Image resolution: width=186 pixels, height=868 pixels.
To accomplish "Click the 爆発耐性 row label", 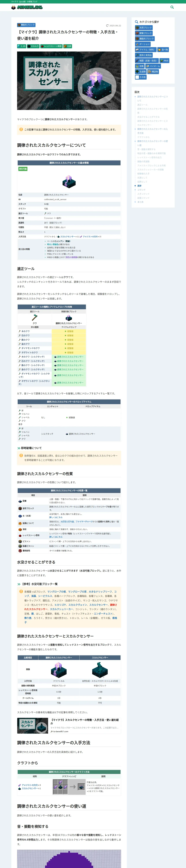I will pos(26,551).
